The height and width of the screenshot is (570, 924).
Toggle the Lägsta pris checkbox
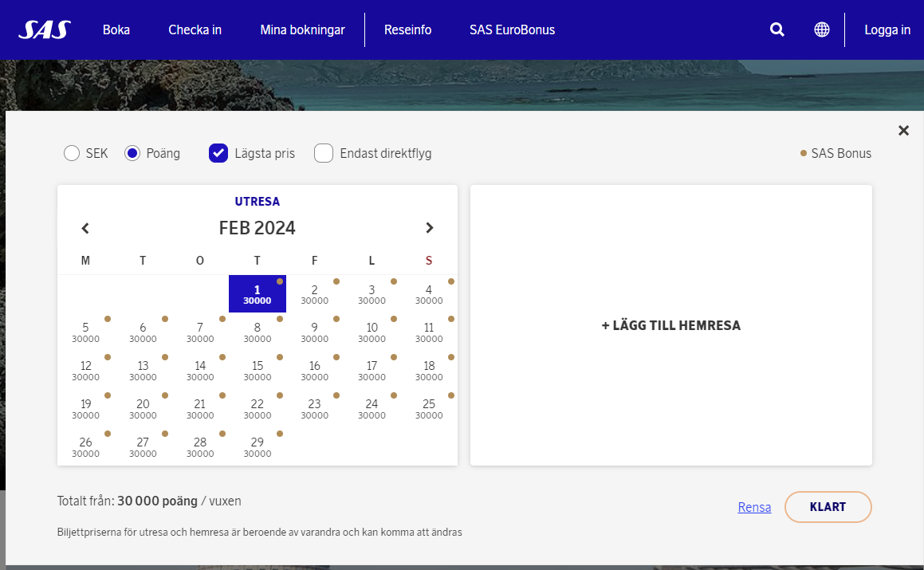(x=218, y=153)
